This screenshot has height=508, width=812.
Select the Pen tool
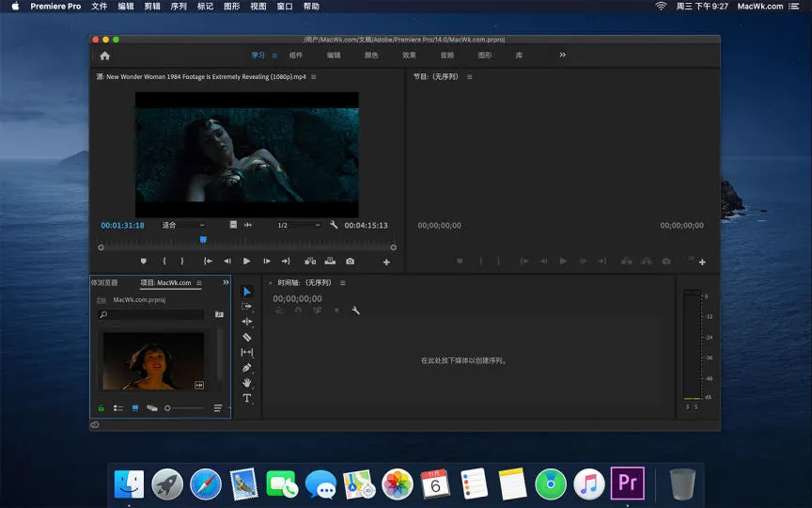(x=247, y=368)
